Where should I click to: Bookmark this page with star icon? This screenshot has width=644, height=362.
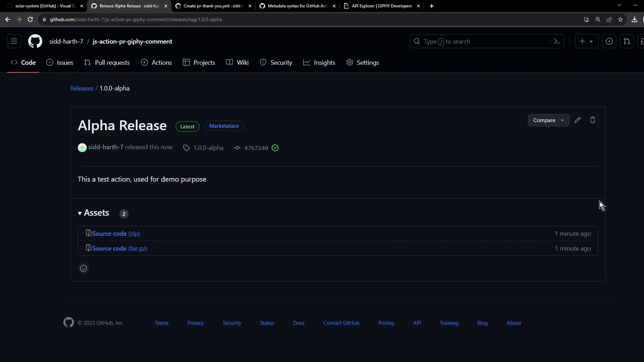coord(621,19)
